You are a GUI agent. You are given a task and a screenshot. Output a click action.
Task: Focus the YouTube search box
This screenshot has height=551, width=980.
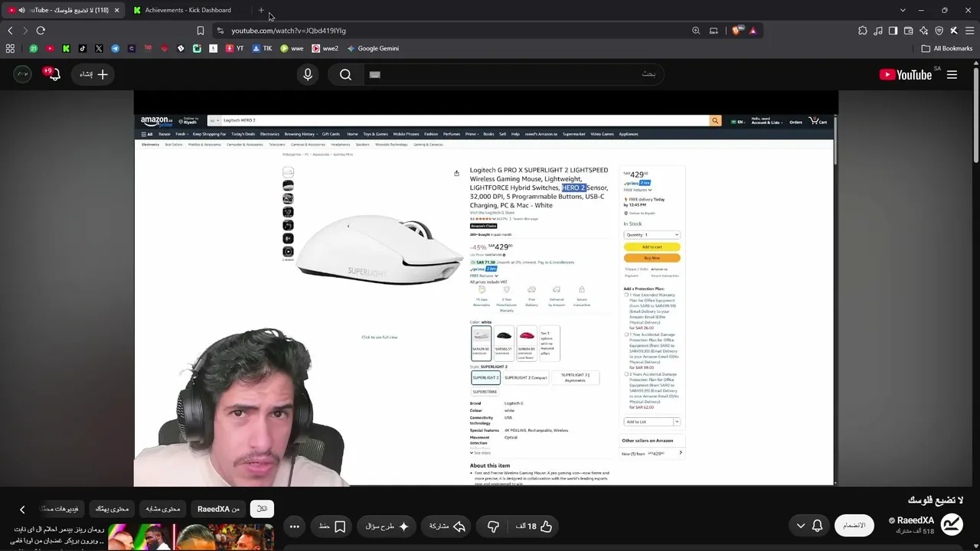pos(513,74)
